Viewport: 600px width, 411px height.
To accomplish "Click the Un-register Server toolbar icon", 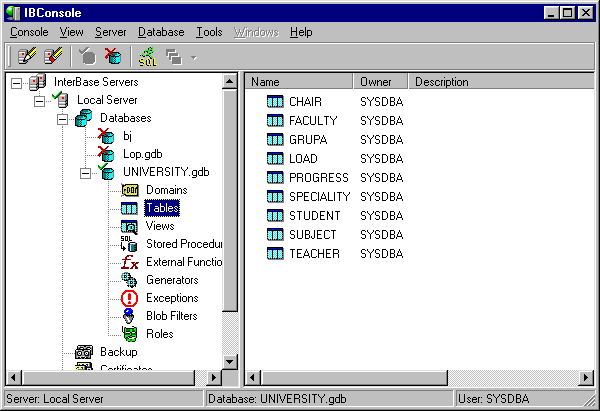I will pyautogui.click(x=53, y=56).
